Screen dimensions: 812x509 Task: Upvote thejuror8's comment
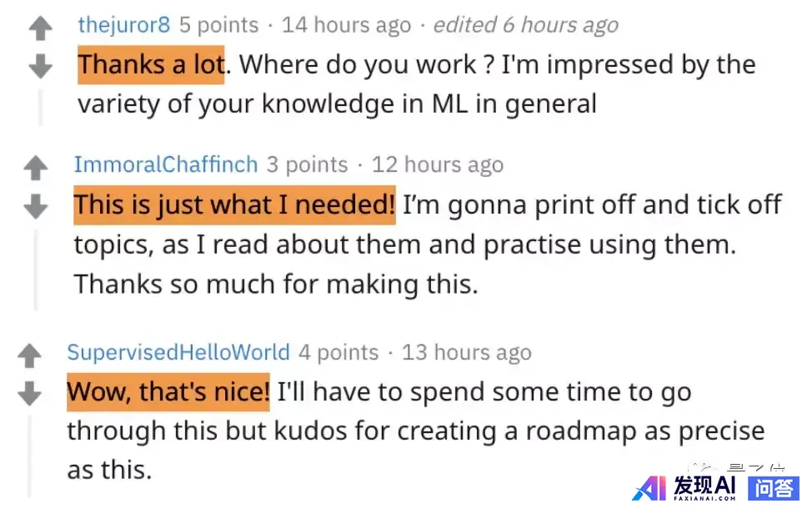[40, 30]
